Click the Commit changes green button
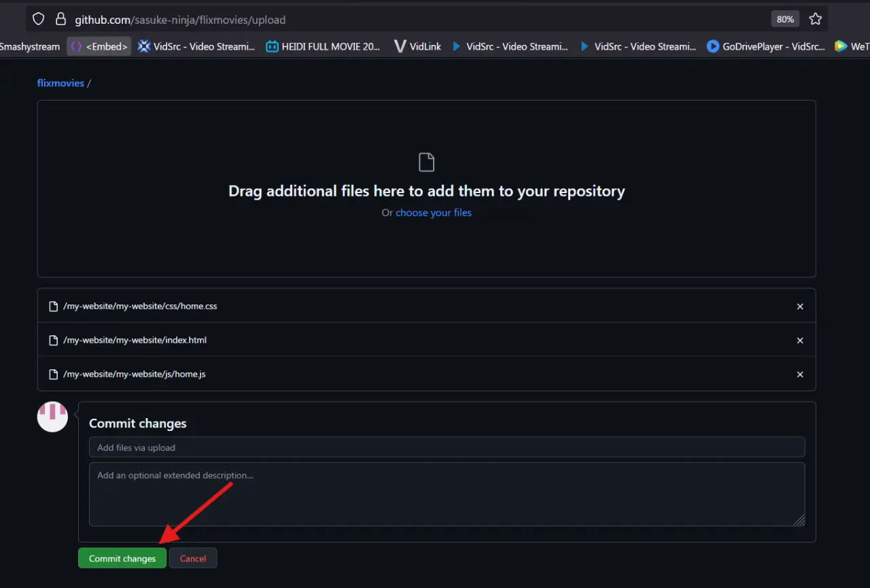870x588 pixels. (122, 558)
